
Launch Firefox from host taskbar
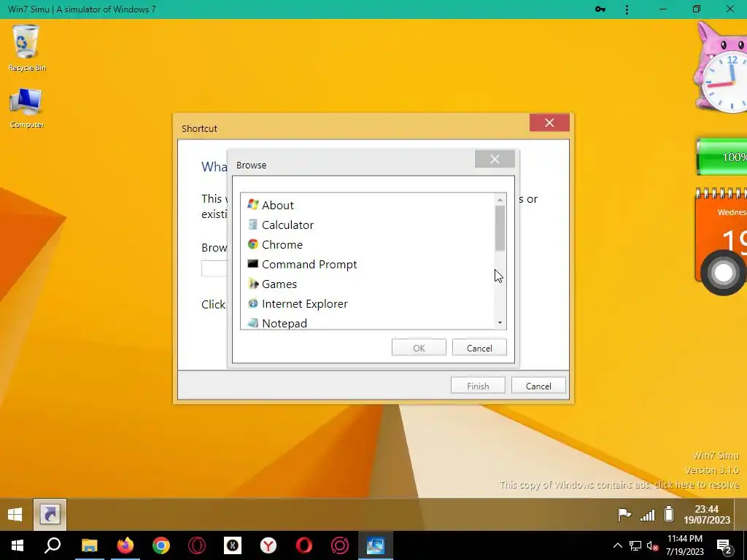[125, 545]
